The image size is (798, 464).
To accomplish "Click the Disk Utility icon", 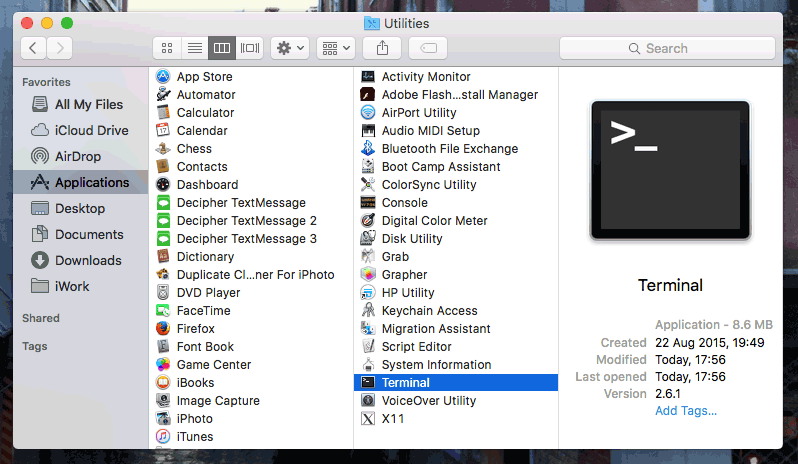I will click(367, 239).
